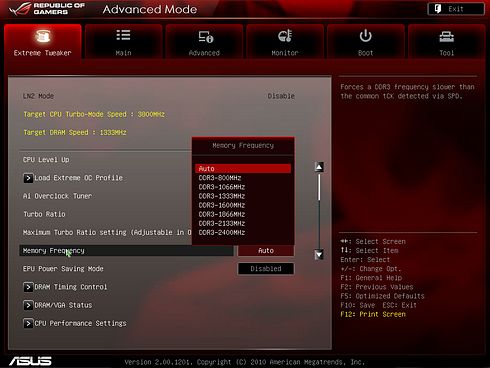490x368 pixels.
Task: Choose DDR3-2400MHz memory frequency
Action: click(222, 232)
